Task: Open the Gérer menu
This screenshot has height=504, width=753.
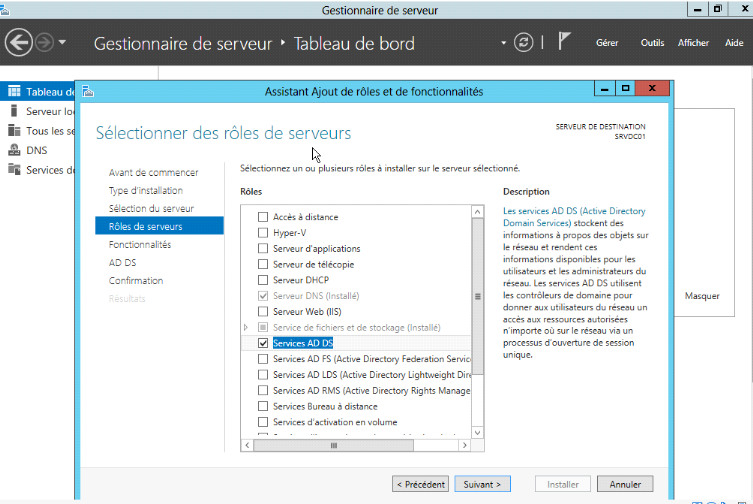Action: click(x=607, y=43)
